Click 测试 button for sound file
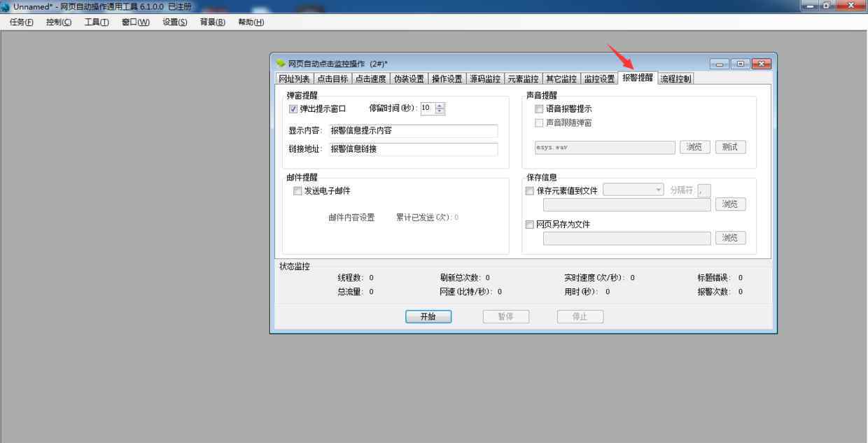 [x=730, y=147]
